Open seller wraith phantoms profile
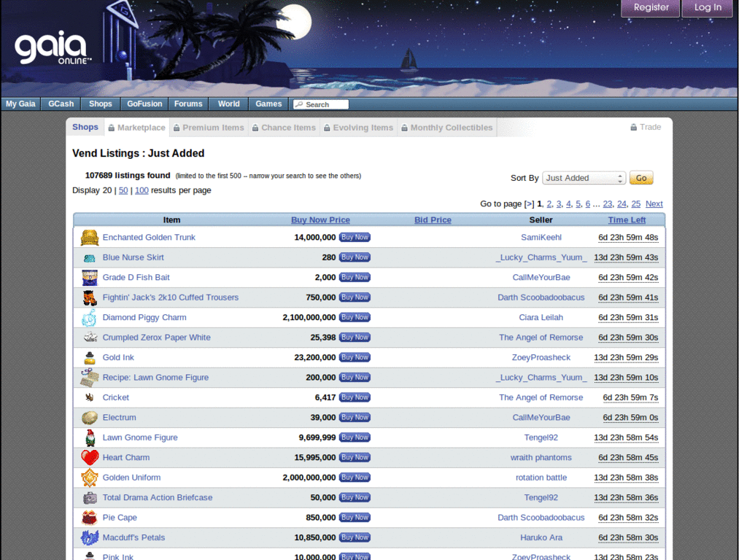Screen dimensions: 747x560 coord(541,458)
